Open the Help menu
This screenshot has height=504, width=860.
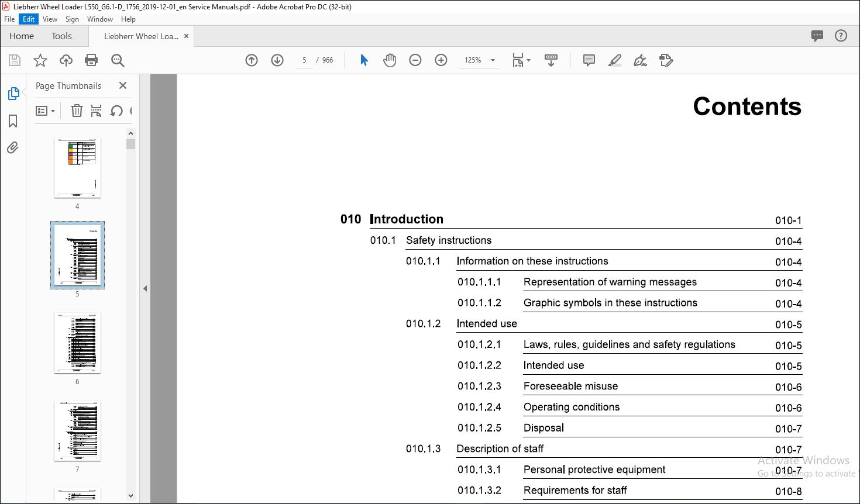coord(128,19)
